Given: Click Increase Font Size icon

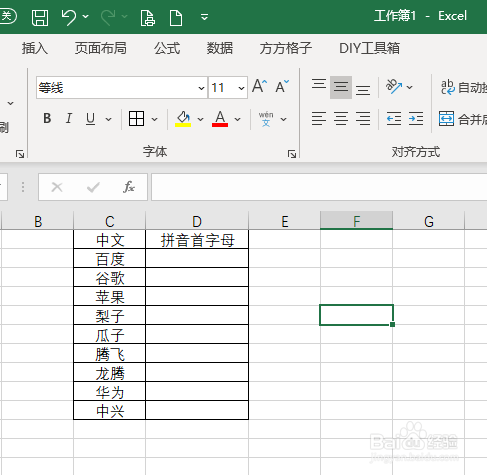Looking at the screenshot, I should point(260,86).
